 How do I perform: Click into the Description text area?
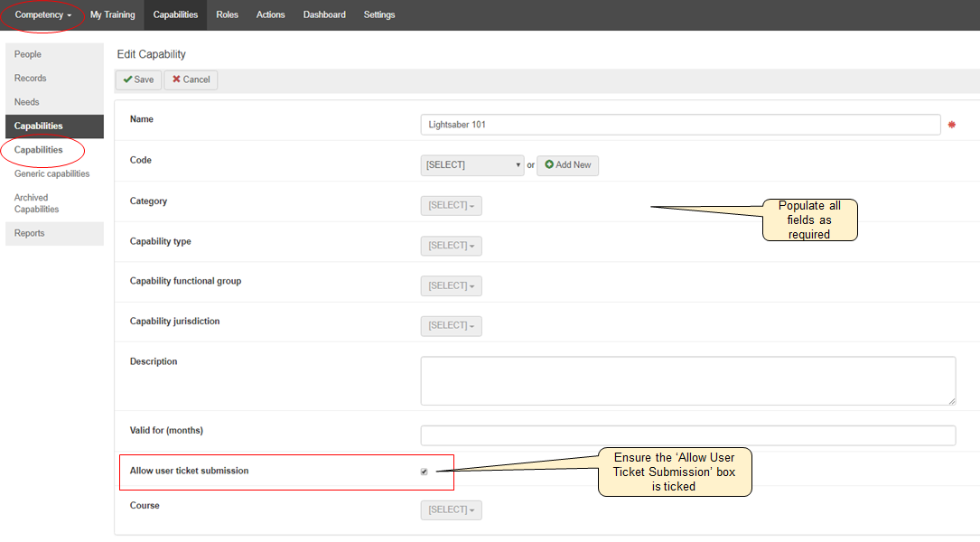pos(687,380)
